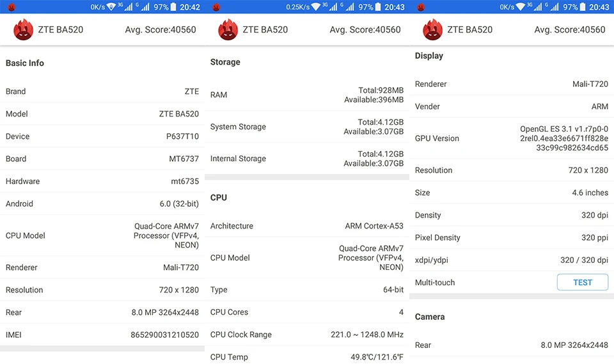
Task: Tap the RAM label under Storage
Action: [219, 95]
